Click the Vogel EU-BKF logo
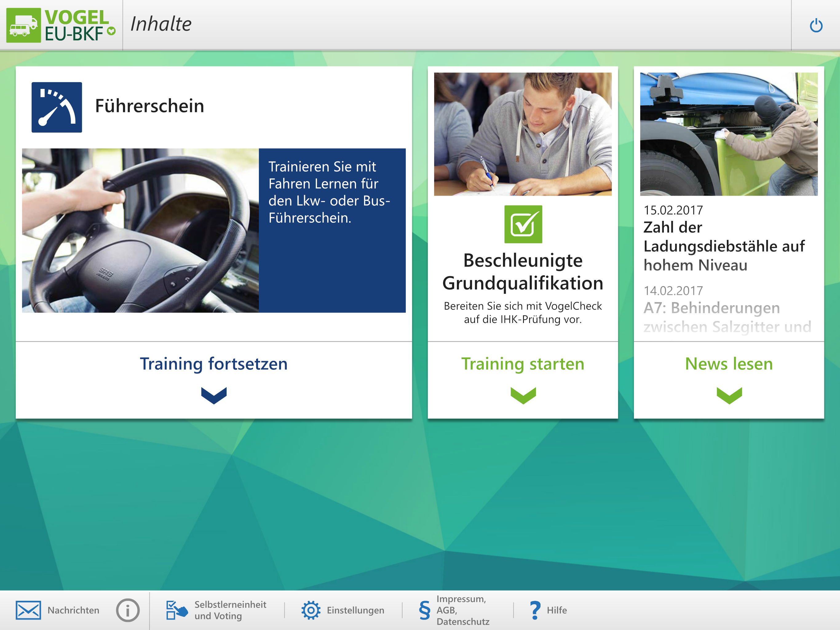 pyautogui.click(x=61, y=25)
